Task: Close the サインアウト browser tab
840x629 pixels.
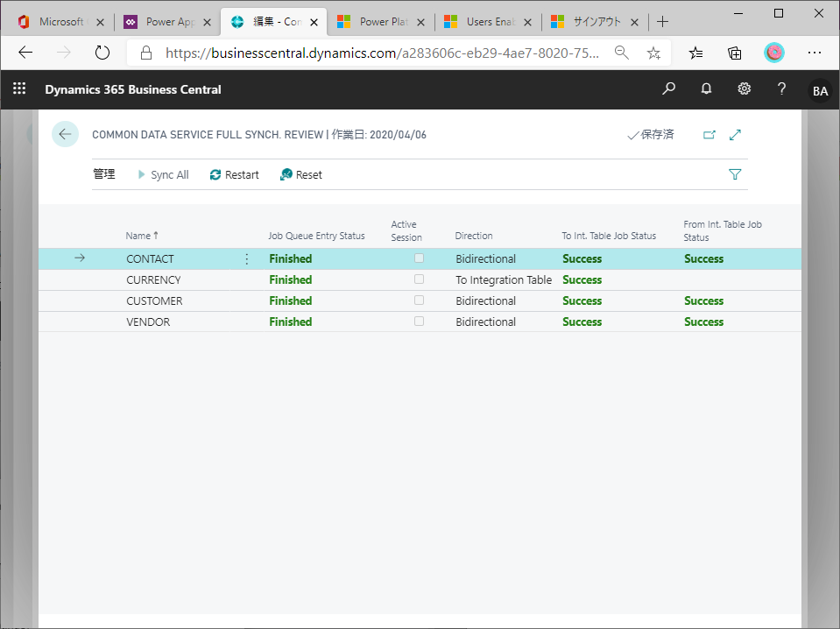Action: click(x=634, y=22)
